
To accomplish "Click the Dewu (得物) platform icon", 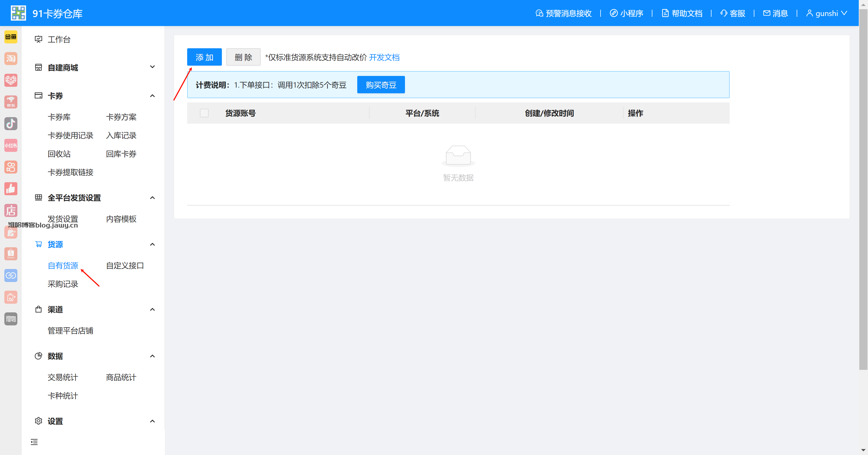I will point(11,319).
